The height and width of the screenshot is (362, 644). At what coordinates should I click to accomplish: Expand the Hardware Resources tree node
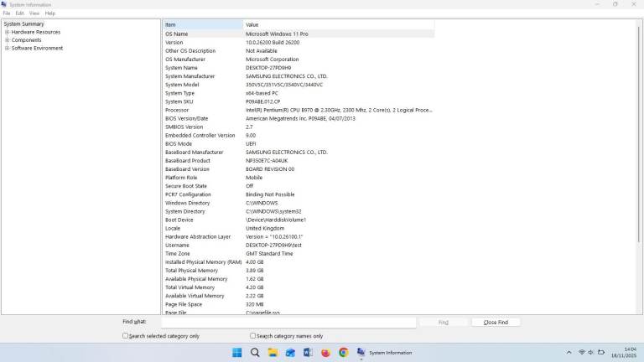click(8, 32)
